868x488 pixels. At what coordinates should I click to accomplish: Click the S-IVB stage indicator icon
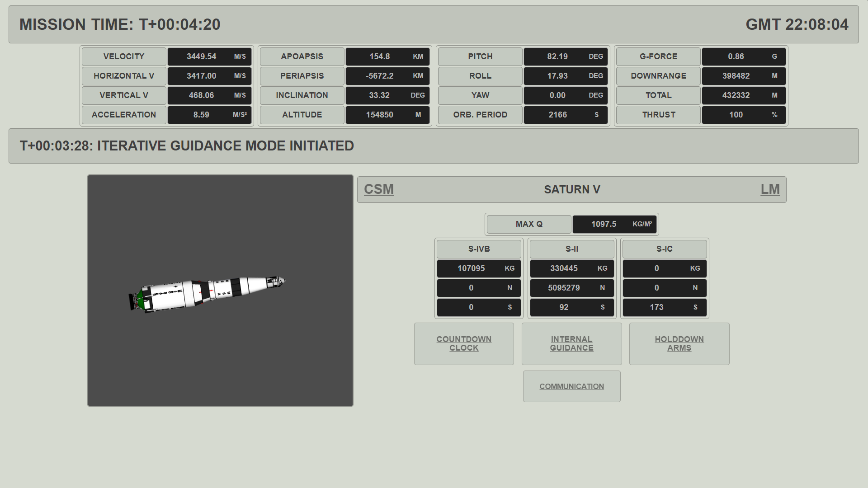tap(479, 249)
